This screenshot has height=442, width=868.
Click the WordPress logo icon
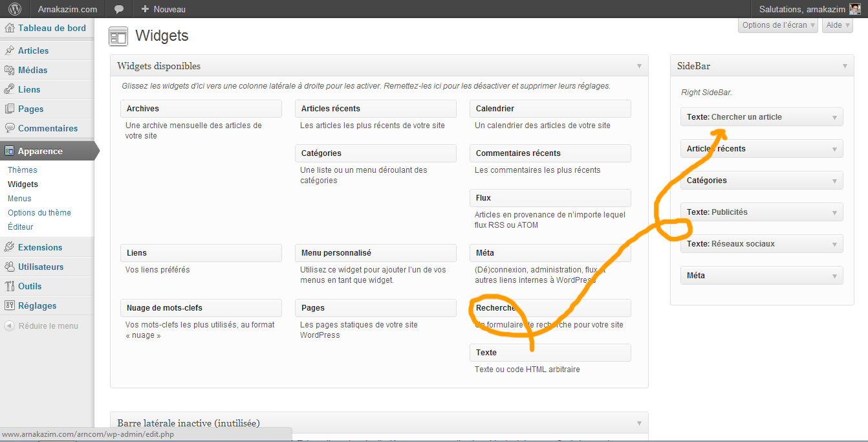point(15,9)
